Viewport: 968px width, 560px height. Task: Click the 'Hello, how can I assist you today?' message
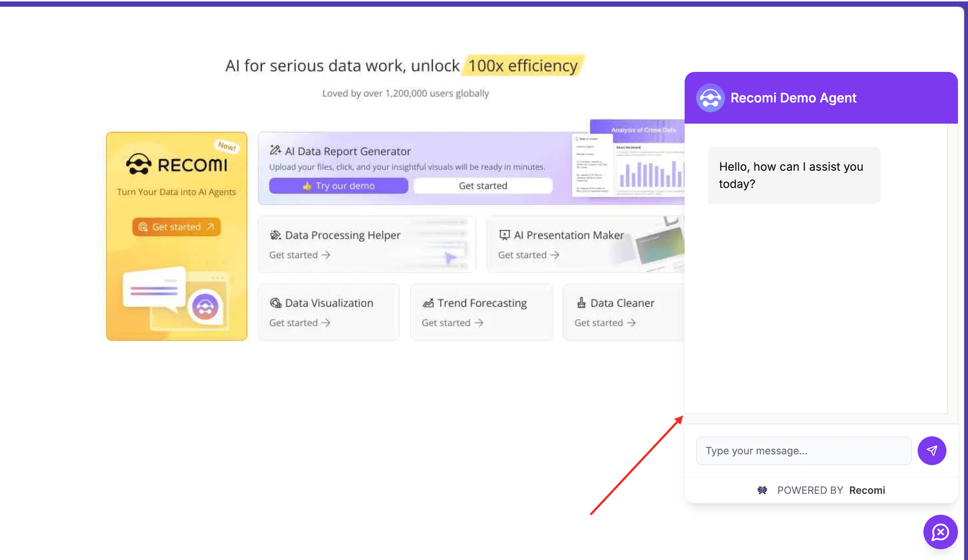(x=794, y=175)
